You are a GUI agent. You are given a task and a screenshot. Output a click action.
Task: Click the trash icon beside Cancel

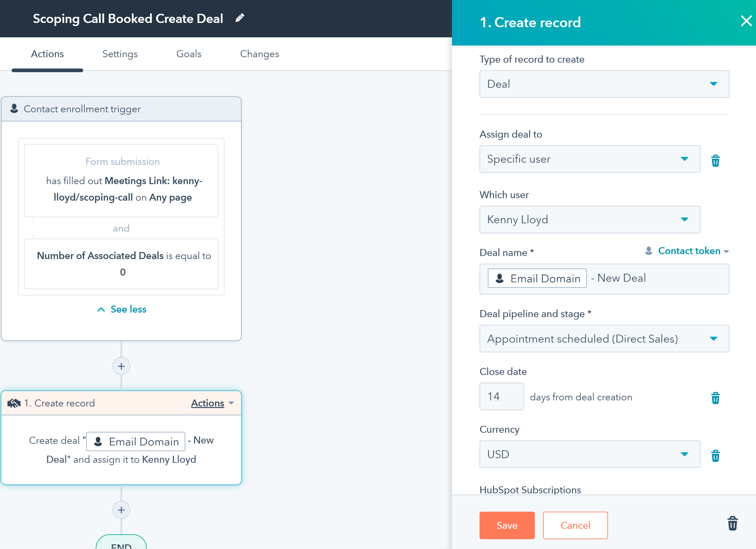coord(732,523)
